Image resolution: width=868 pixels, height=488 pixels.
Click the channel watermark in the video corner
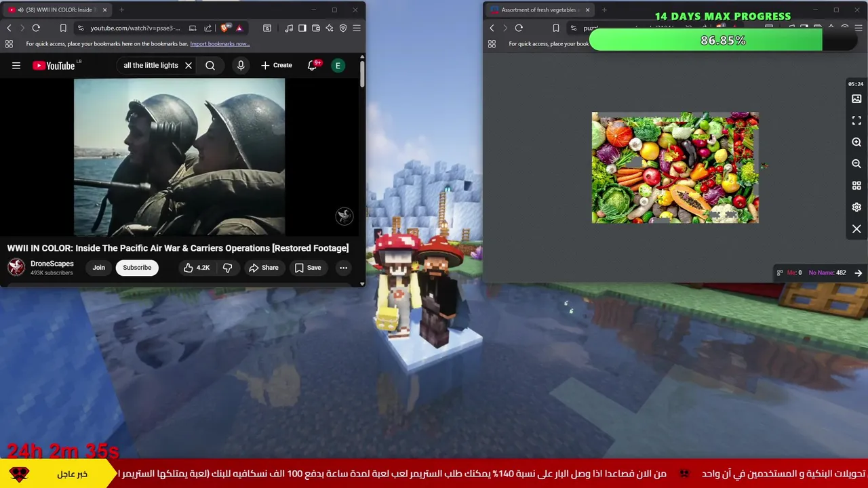tap(344, 216)
